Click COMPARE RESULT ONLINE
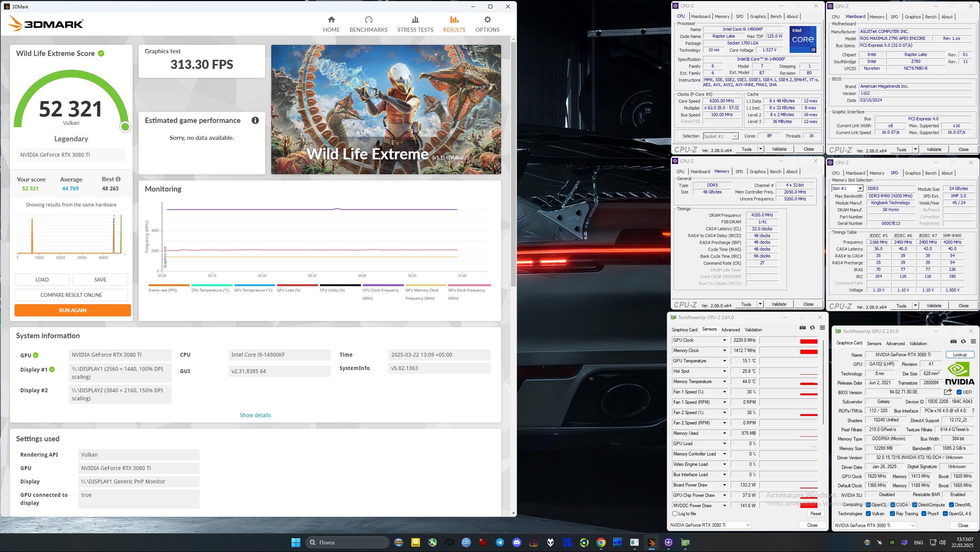This screenshot has width=980, height=552. click(x=71, y=295)
